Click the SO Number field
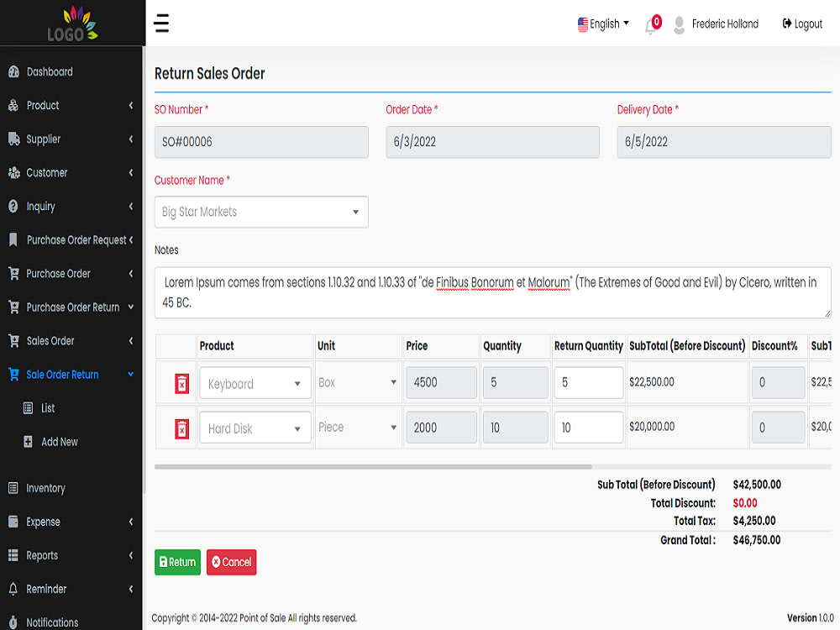The height and width of the screenshot is (630, 840). point(261,142)
